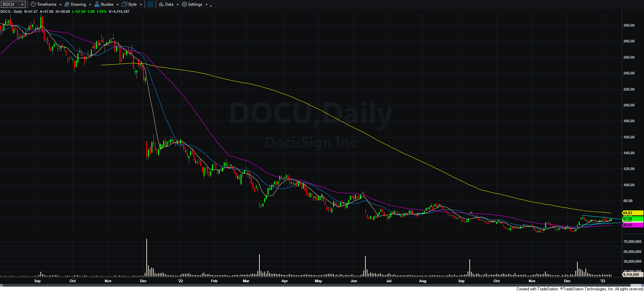
Task: Expand the arrow beside Style
Action: pyautogui.click(x=141, y=5)
